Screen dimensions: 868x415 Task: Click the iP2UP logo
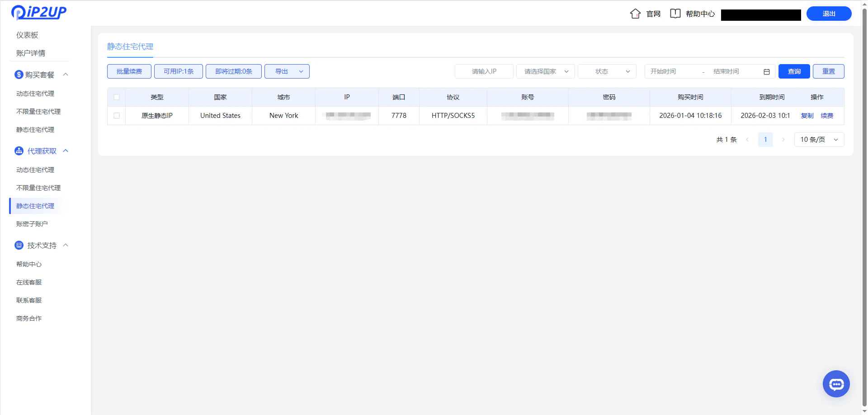tap(38, 13)
